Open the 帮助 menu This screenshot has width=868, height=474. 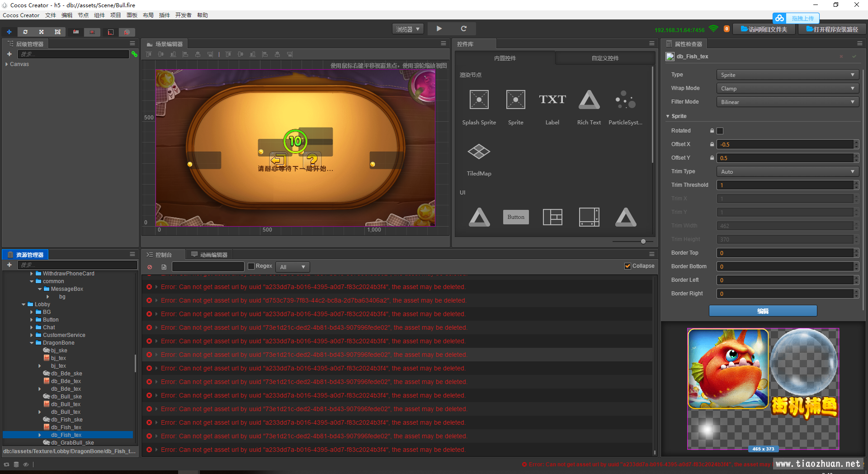coord(203,15)
